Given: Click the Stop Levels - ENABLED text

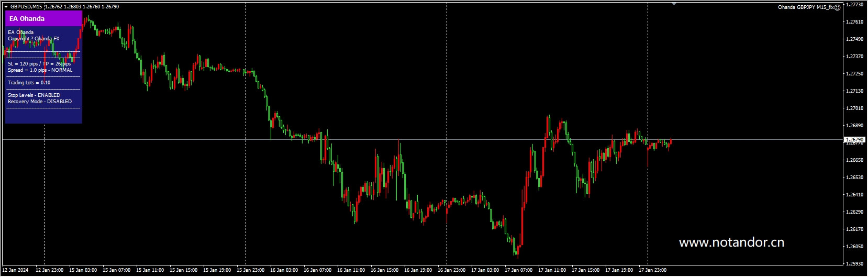Looking at the screenshot, I should (34, 95).
